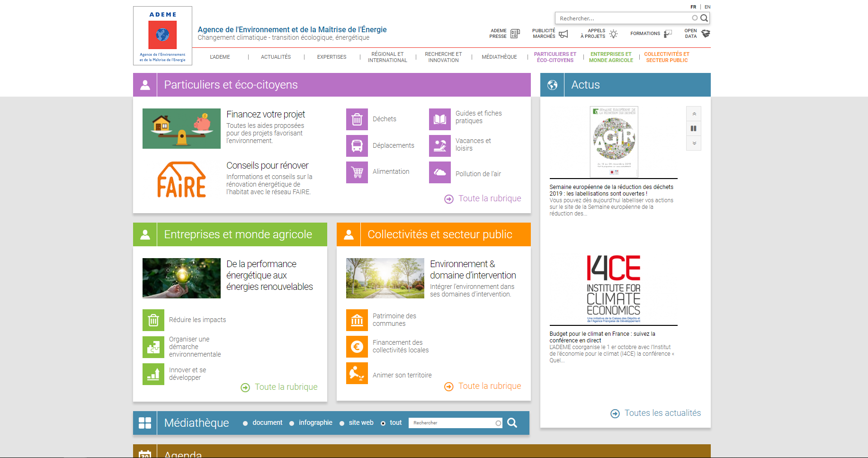This screenshot has height=458, width=868.
Task: Open the Régional et International menu
Action: [387, 57]
